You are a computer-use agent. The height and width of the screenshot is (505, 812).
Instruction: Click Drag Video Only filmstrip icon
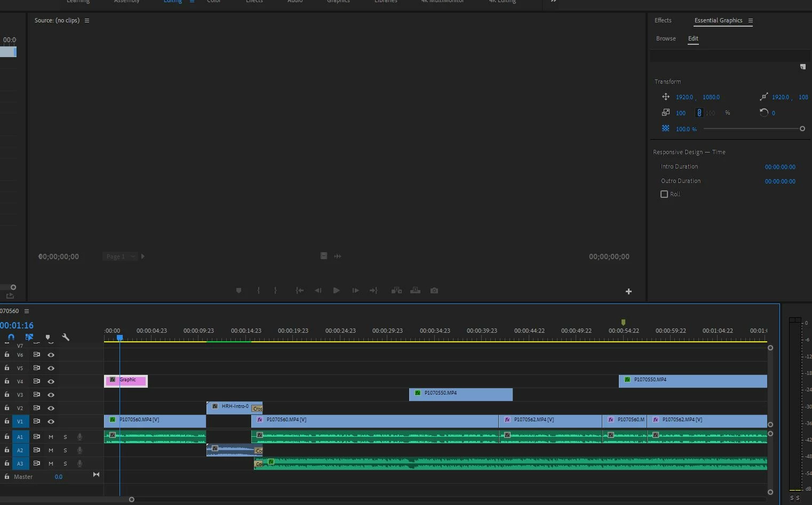tap(323, 256)
